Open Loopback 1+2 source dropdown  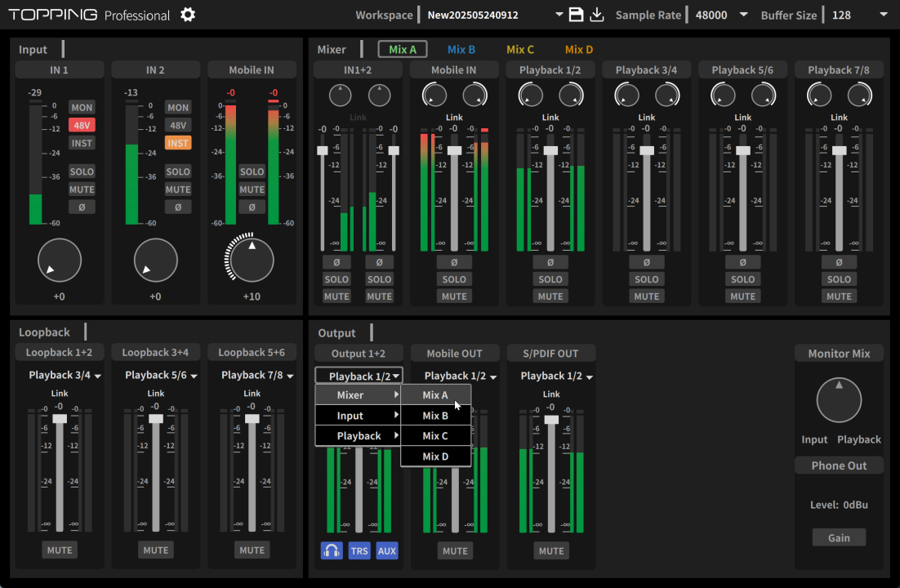point(65,375)
